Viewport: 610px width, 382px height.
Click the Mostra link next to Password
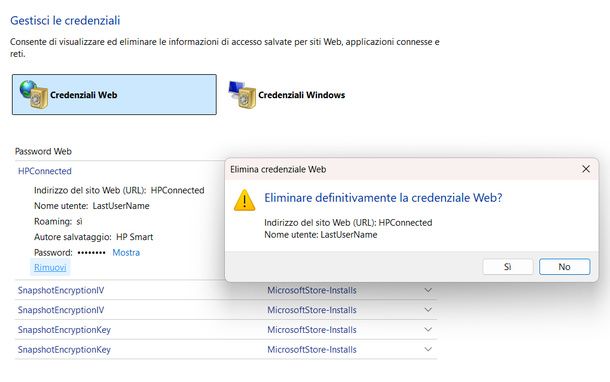click(126, 252)
